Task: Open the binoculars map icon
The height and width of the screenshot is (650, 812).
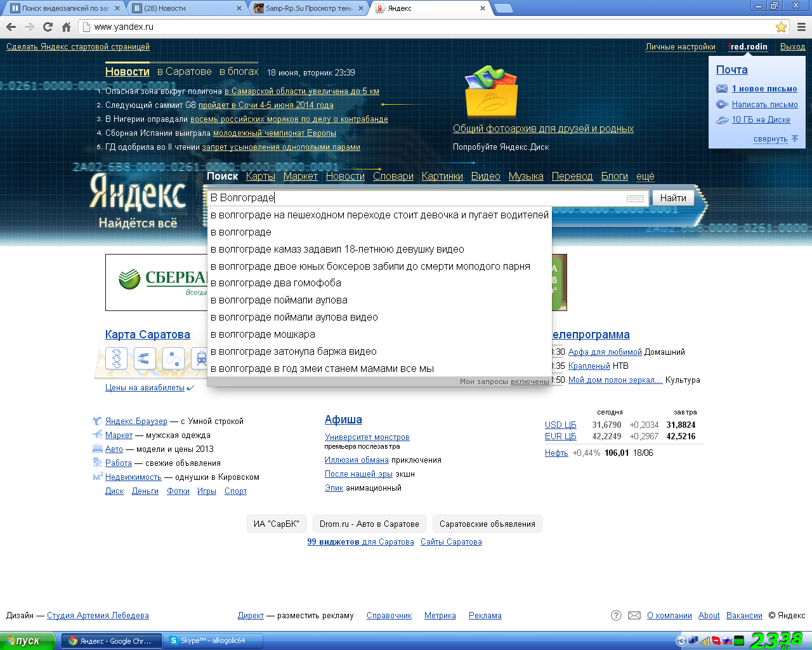Action: coord(144,359)
